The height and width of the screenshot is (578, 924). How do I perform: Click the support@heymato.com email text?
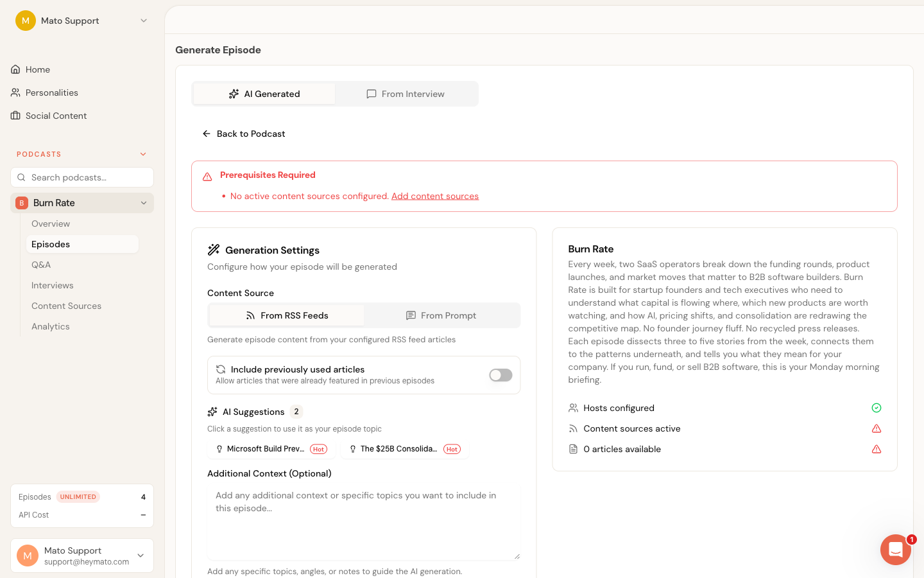pos(87,562)
